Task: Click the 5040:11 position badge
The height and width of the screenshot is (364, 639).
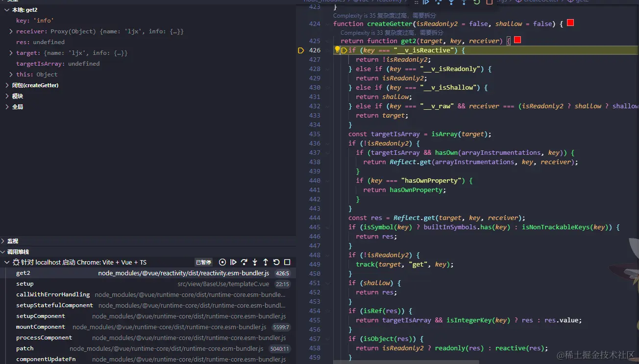Action: coord(279,349)
